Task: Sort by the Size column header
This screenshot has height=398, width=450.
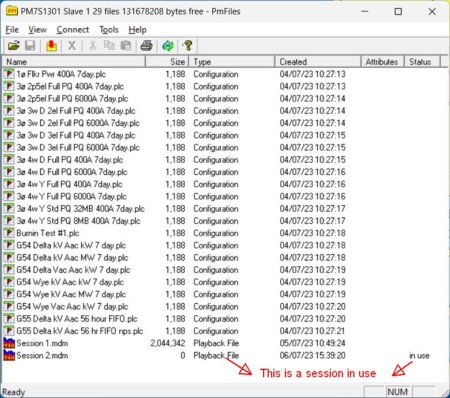Action: coord(167,62)
